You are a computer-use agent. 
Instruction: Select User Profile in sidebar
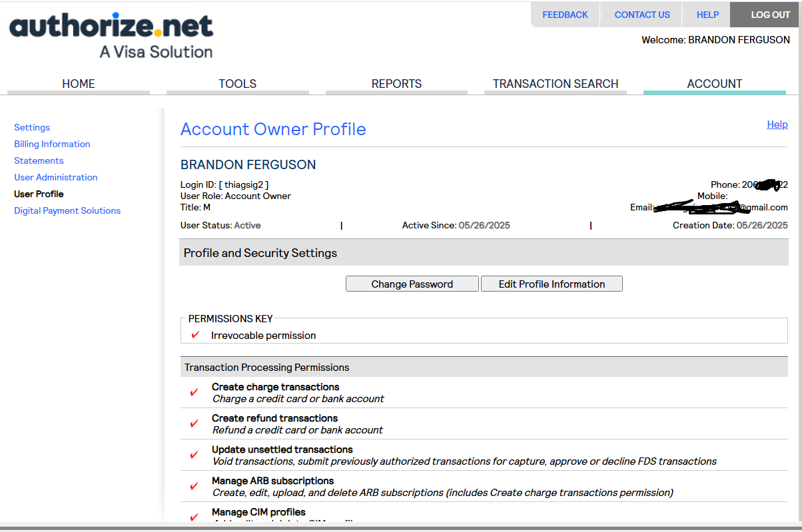click(x=39, y=194)
